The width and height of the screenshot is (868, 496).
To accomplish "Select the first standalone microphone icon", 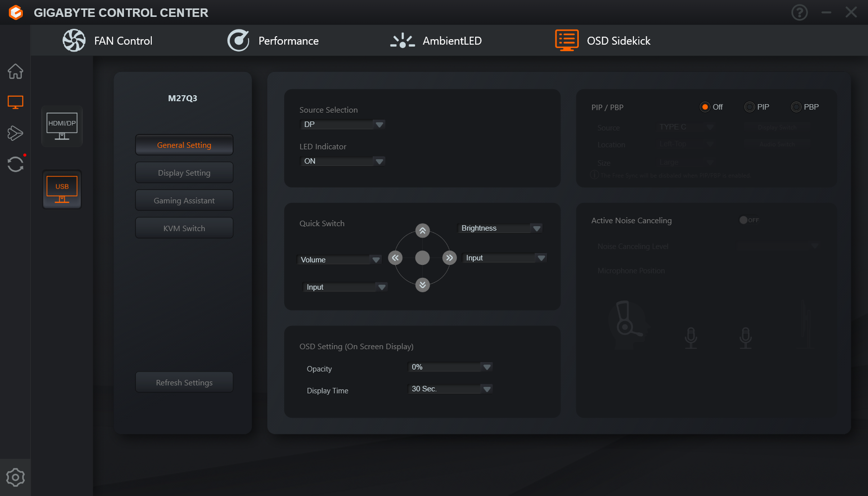I will (691, 338).
